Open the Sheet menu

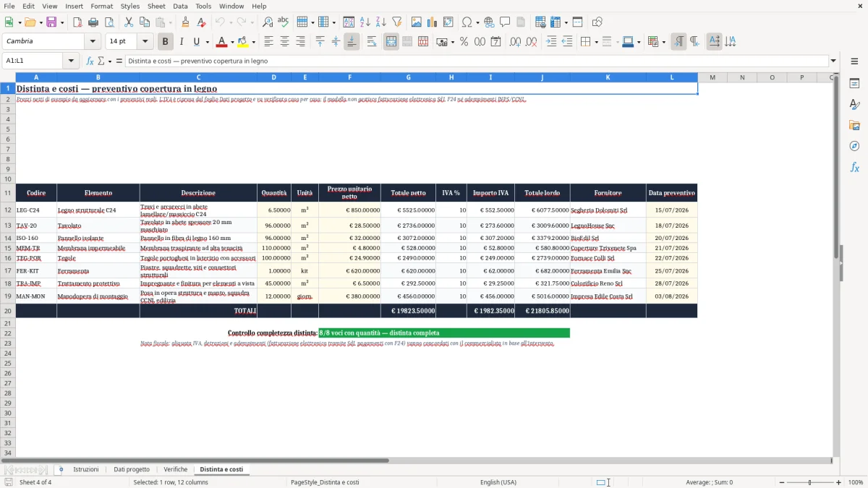156,6
